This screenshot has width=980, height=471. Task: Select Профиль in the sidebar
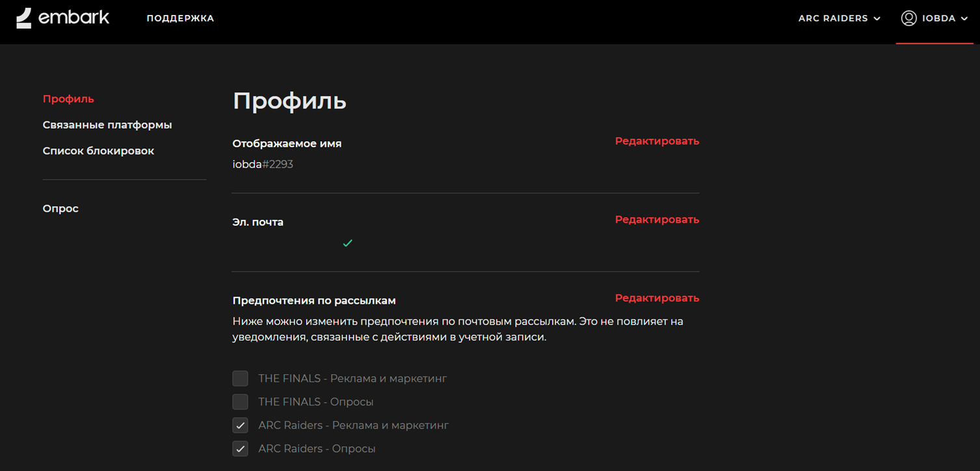coord(68,99)
